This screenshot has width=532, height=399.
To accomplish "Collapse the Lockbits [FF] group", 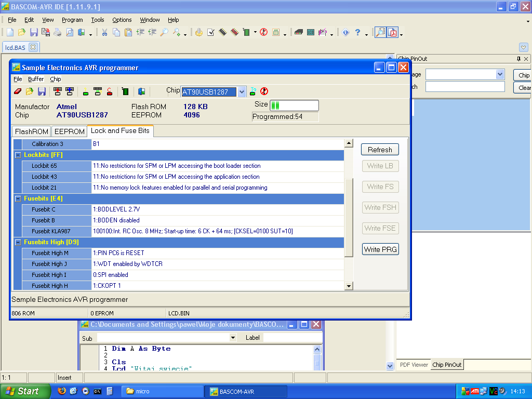I will pyautogui.click(x=18, y=155).
